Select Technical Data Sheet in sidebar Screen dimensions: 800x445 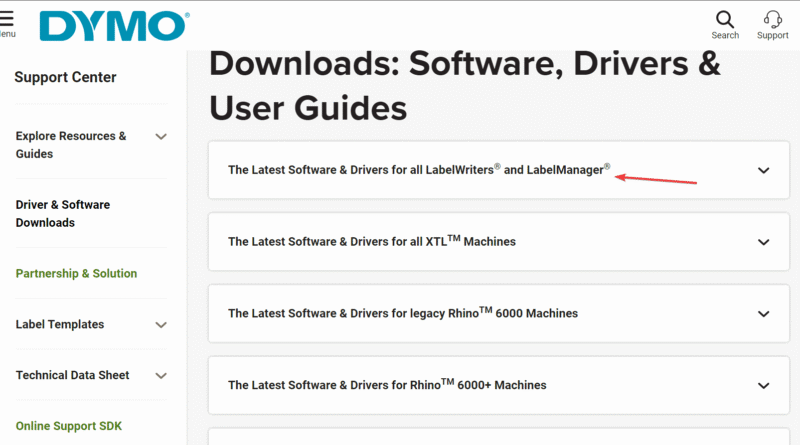[x=72, y=376]
